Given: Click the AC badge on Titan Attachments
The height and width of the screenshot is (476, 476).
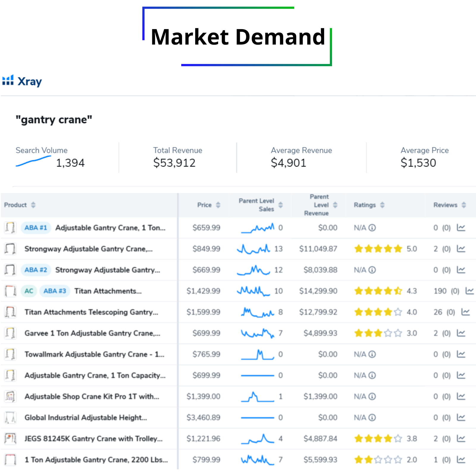Looking at the screenshot, I should 29,291.
